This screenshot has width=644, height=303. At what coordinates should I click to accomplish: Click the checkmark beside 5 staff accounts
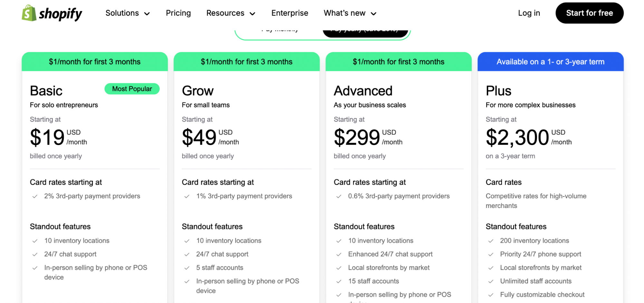tap(187, 268)
